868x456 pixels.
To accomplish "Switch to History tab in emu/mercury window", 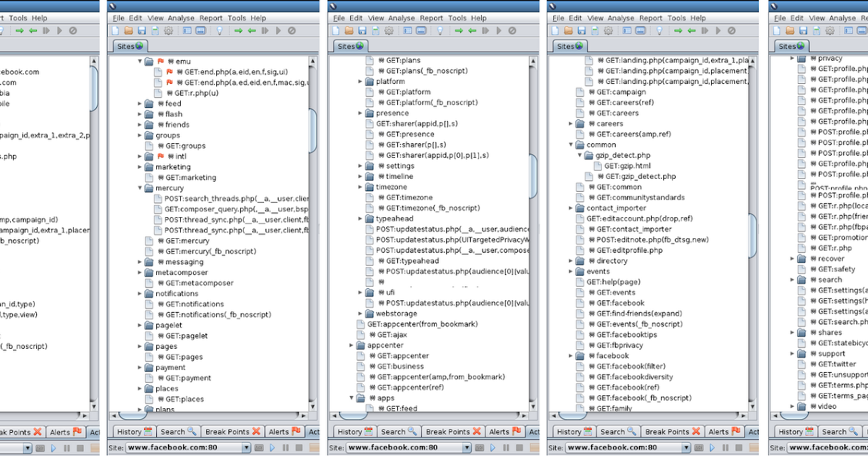I will 135,431.
